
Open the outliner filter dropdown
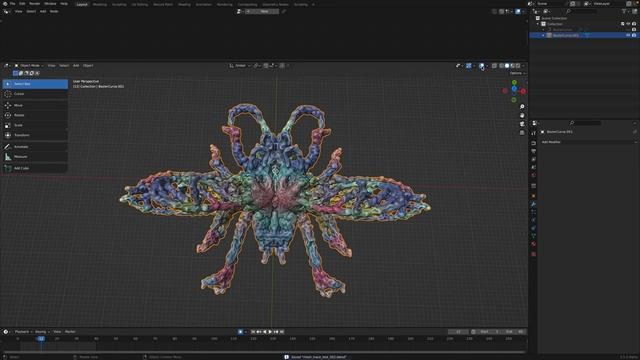625,11
